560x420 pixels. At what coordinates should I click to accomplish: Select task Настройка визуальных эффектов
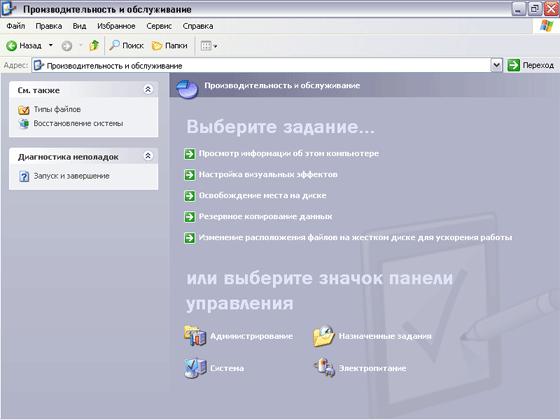click(x=268, y=175)
